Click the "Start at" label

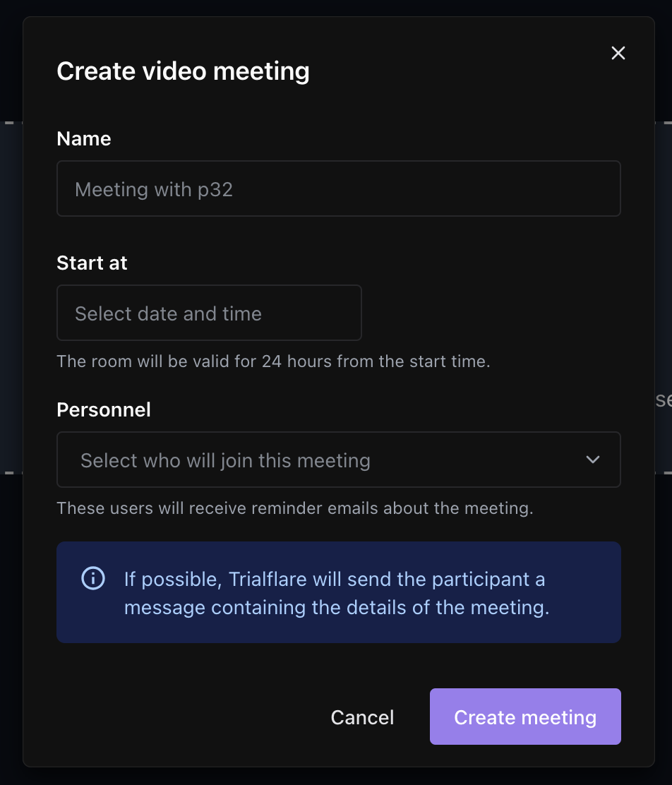coord(92,263)
